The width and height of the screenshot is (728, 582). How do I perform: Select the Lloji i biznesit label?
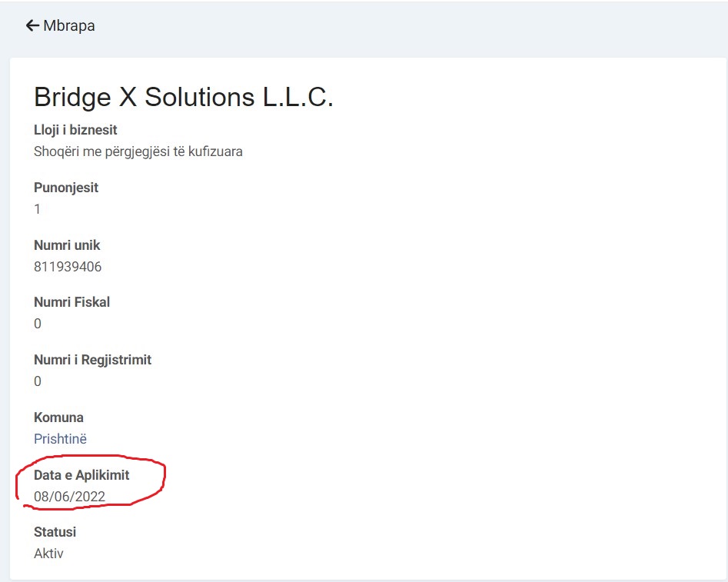pos(75,130)
